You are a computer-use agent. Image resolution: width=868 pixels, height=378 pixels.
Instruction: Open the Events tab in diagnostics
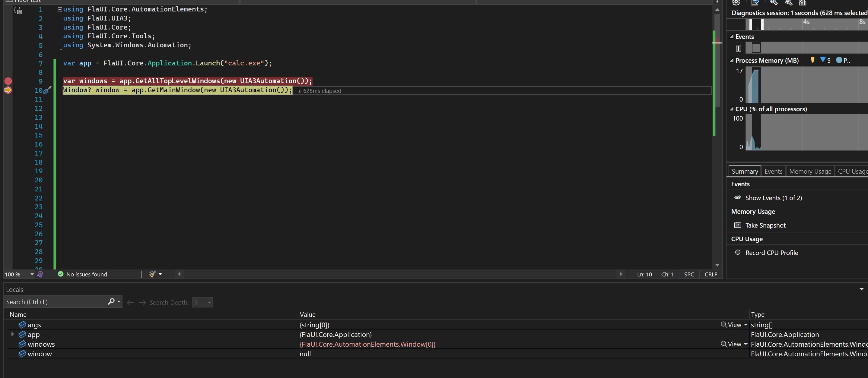point(773,171)
